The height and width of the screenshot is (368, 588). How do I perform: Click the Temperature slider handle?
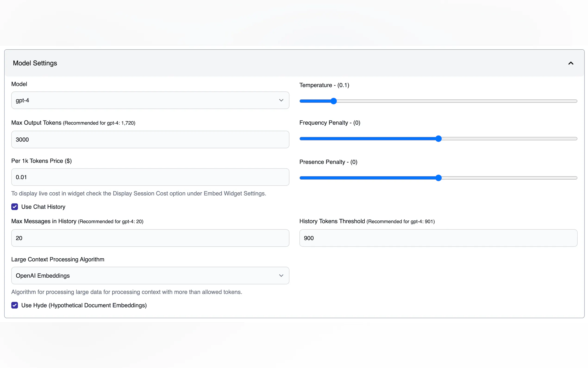coord(334,101)
